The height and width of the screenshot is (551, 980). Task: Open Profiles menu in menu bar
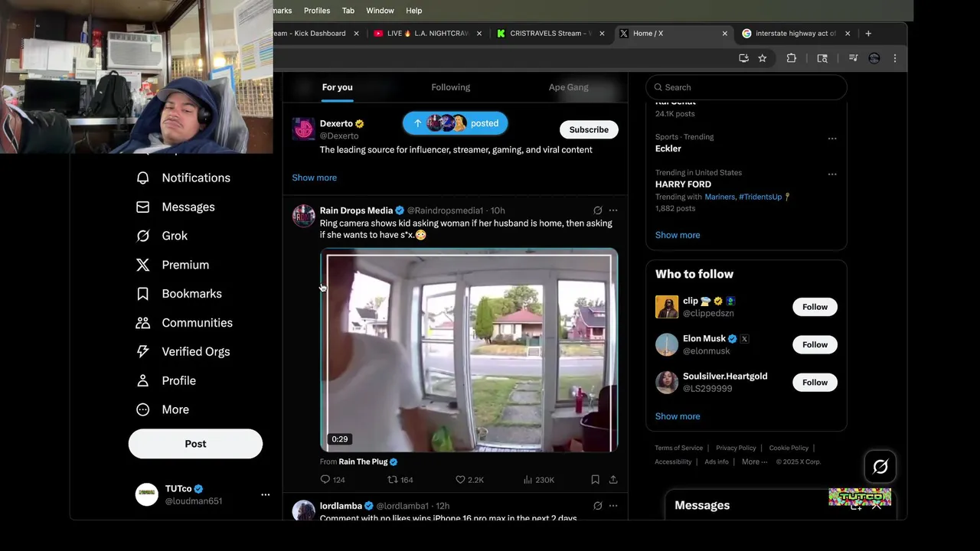[x=317, y=11]
